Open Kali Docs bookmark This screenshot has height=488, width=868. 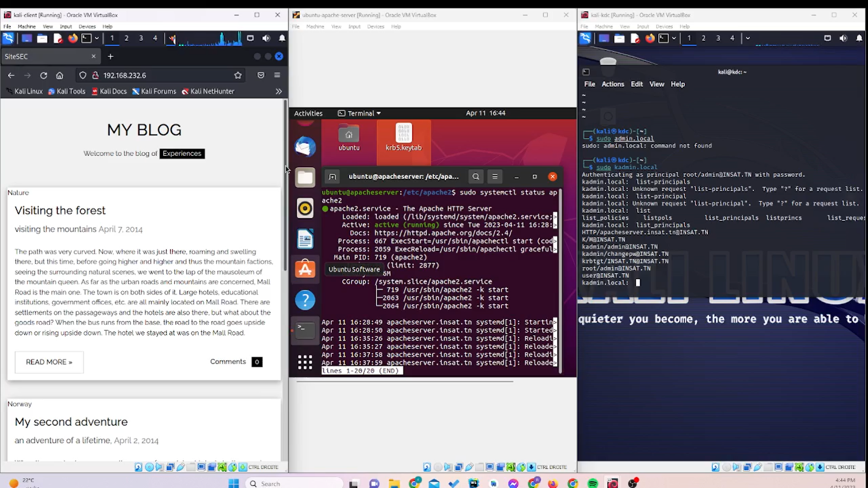109,91
